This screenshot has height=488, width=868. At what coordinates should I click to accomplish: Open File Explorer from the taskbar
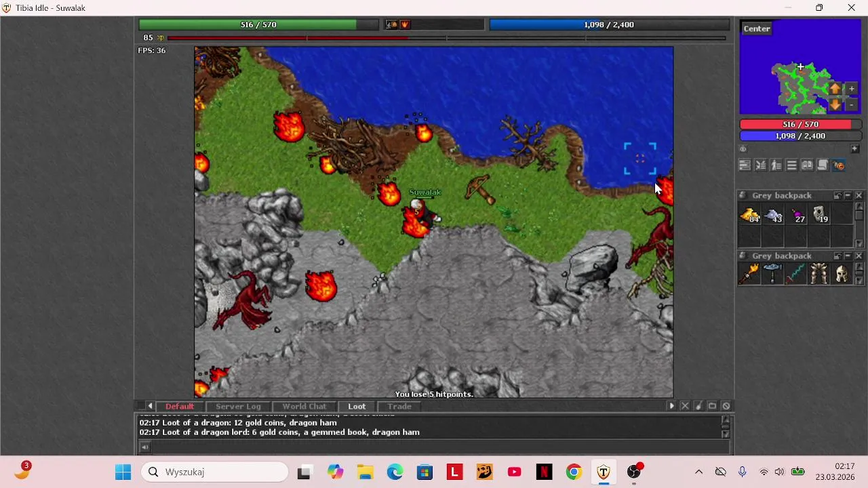pyautogui.click(x=365, y=472)
